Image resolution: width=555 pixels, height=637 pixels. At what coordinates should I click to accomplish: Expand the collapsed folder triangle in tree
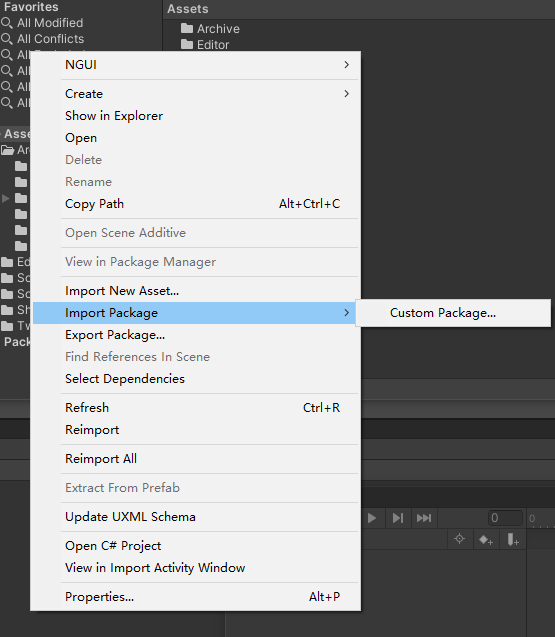(x=5, y=198)
